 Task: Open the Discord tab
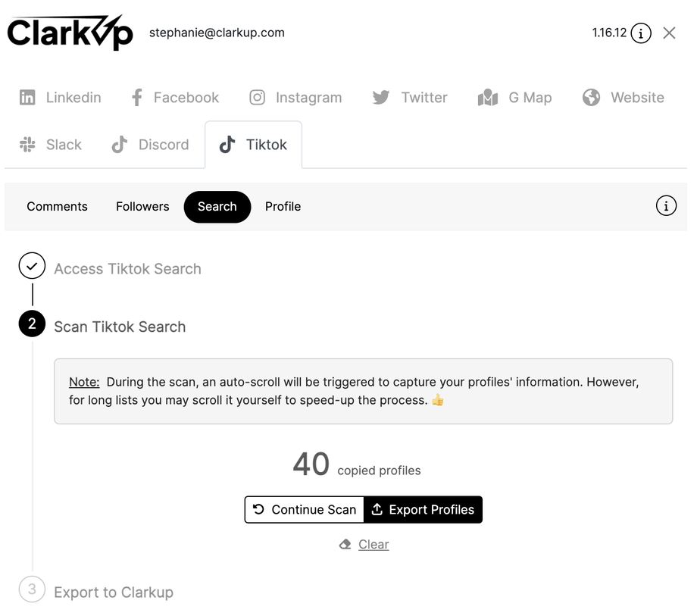(x=150, y=145)
